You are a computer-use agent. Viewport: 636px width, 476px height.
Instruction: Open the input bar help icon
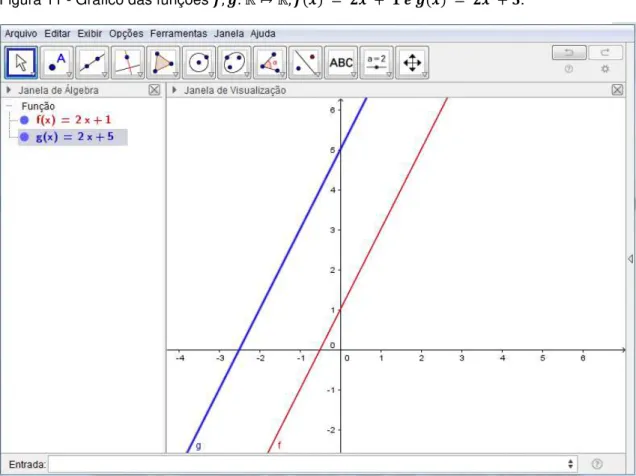[597, 464]
